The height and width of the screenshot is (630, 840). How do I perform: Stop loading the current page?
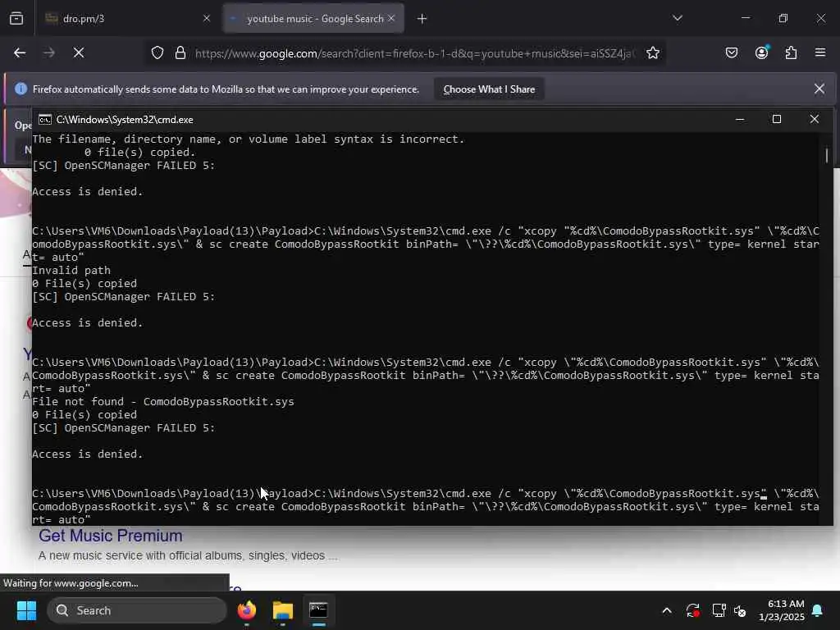pos(79,53)
